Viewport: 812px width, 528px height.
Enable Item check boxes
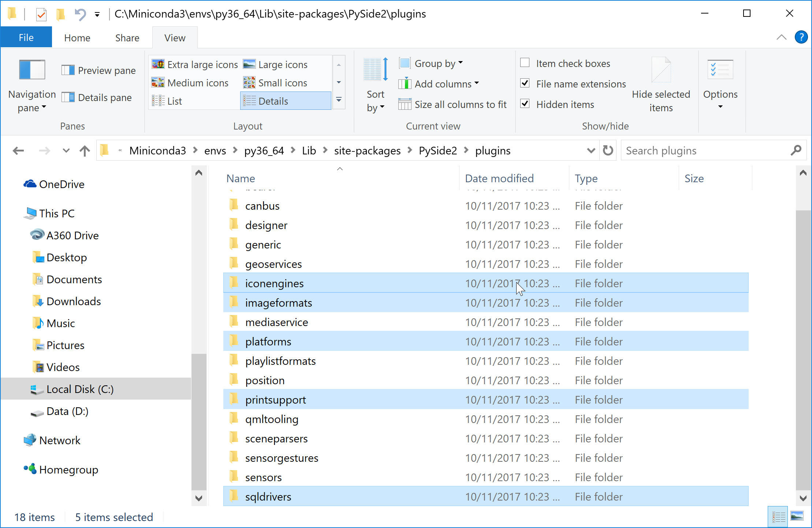525,63
